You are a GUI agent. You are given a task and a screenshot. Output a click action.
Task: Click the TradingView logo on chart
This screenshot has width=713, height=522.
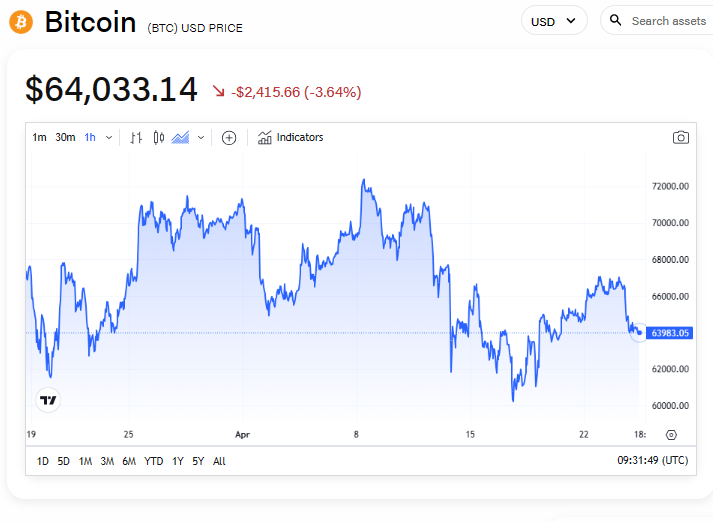(48, 400)
